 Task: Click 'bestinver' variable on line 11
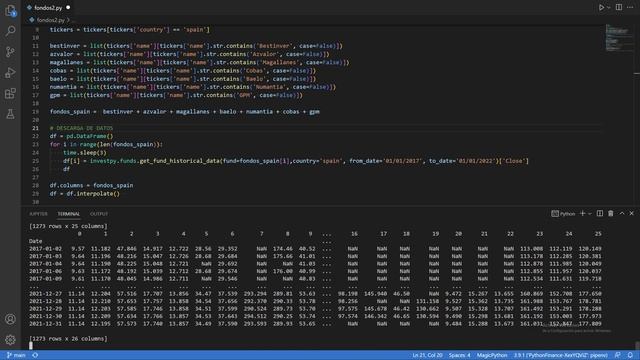pos(64,46)
